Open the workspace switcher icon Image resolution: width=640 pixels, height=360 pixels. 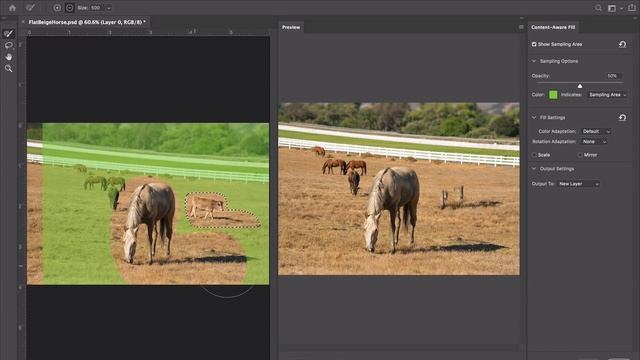pos(612,8)
